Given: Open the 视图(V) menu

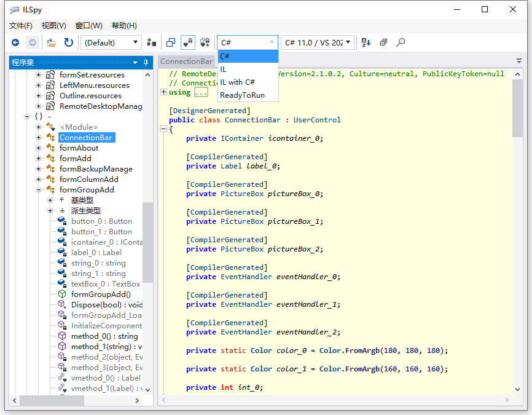Looking at the screenshot, I should tap(53, 26).
